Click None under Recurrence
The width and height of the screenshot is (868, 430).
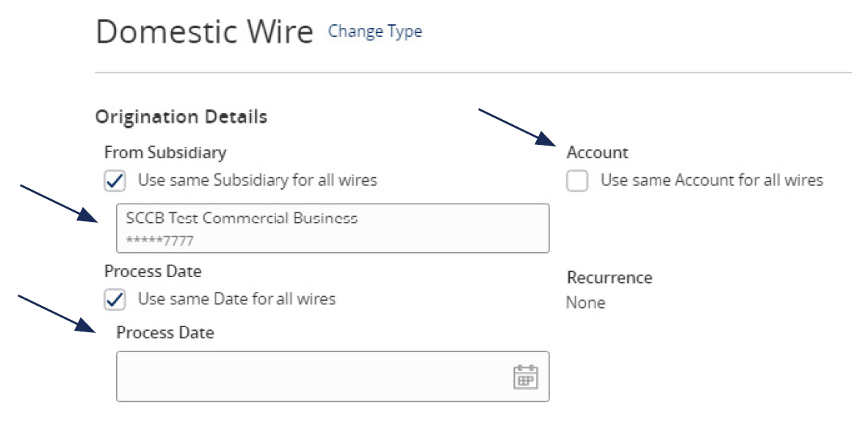tap(584, 302)
